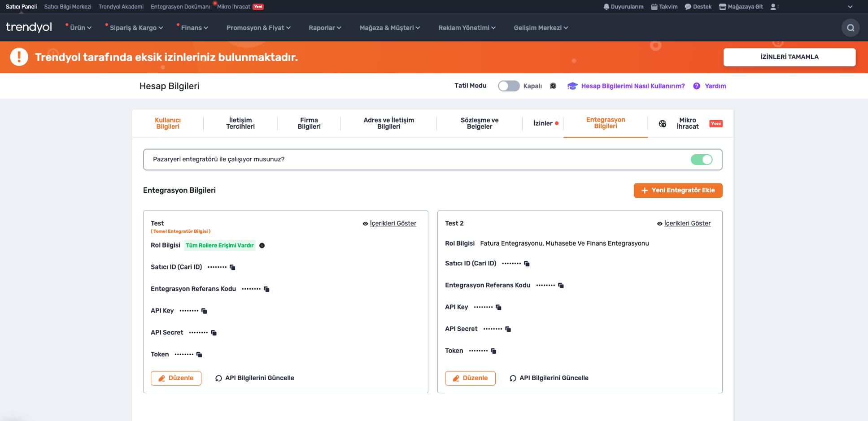Image resolution: width=868 pixels, height=421 pixels.
Task: Toggle Tatil Modu switch
Action: click(x=508, y=86)
